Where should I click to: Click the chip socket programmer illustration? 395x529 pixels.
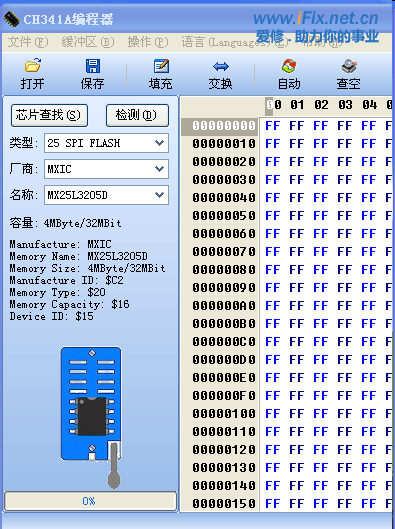pos(91,417)
